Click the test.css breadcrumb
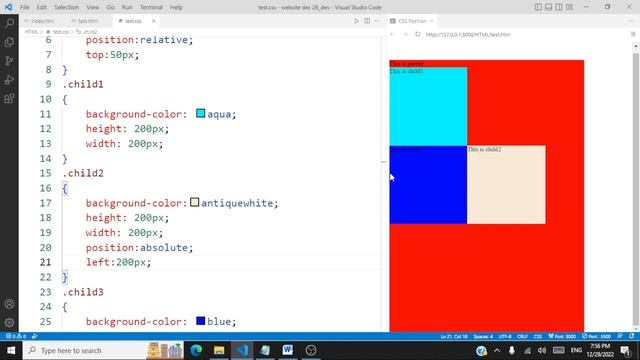Viewport: 640px width, 360px height. [60, 32]
